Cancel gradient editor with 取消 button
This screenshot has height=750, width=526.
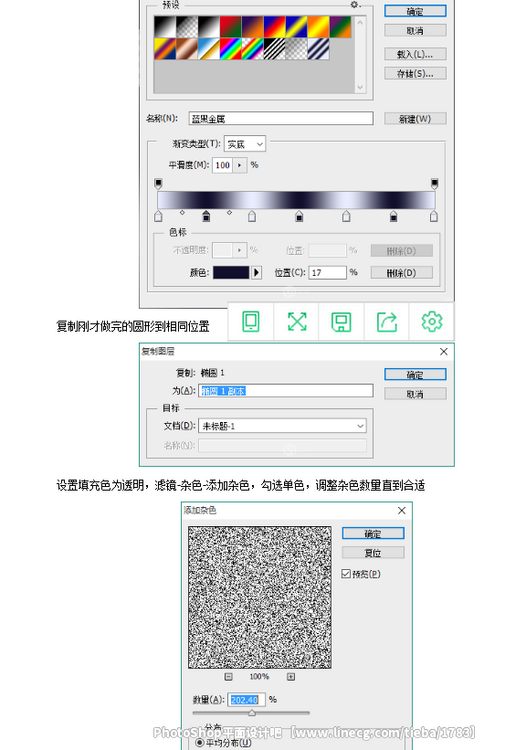click(x=415, y=31)
